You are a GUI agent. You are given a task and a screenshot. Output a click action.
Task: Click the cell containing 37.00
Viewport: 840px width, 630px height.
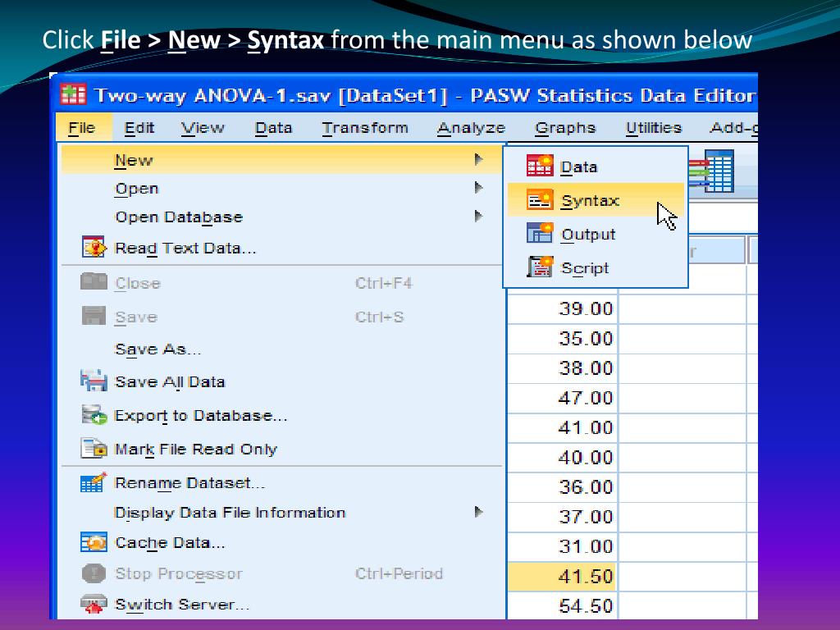tap(563, 517)
